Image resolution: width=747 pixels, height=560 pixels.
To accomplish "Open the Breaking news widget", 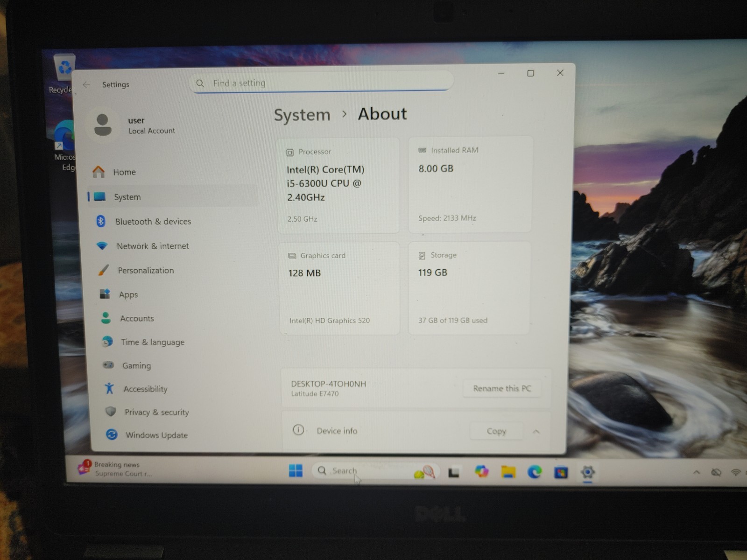I will [115, 468].
